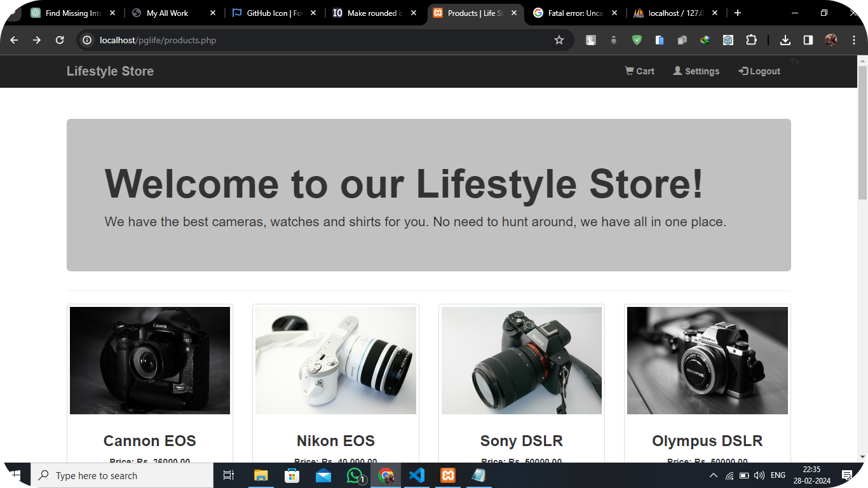This screenshot has height=488, width=868.
Task: Open Settings in the store navbar
Action: tap(696, 71)
